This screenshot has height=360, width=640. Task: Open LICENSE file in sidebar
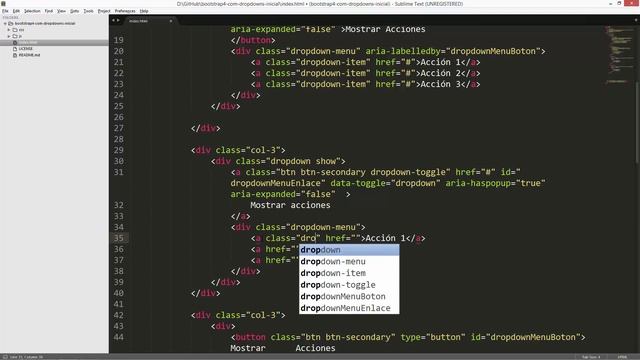[x=26, y=49]
